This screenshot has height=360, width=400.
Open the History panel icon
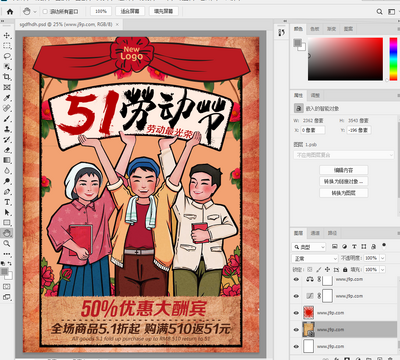coord(282,32)
